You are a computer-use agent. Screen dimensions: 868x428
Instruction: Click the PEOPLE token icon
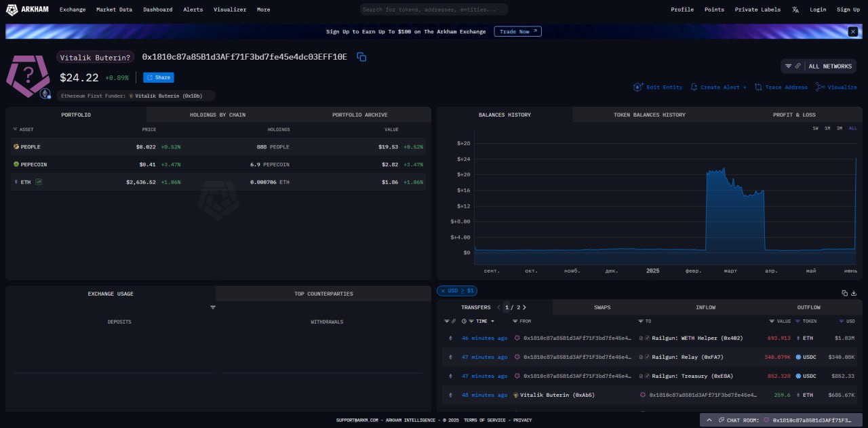16,147
